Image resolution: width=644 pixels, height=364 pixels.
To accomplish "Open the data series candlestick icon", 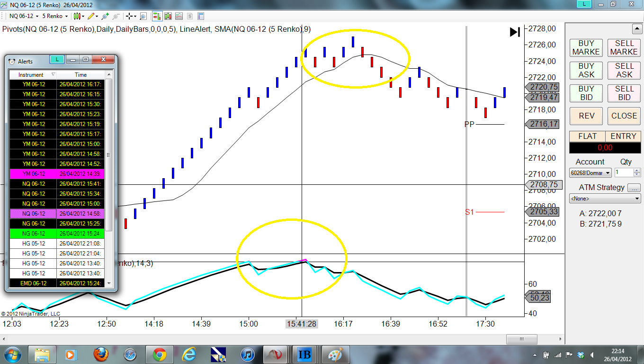I will tap(168, 16).
